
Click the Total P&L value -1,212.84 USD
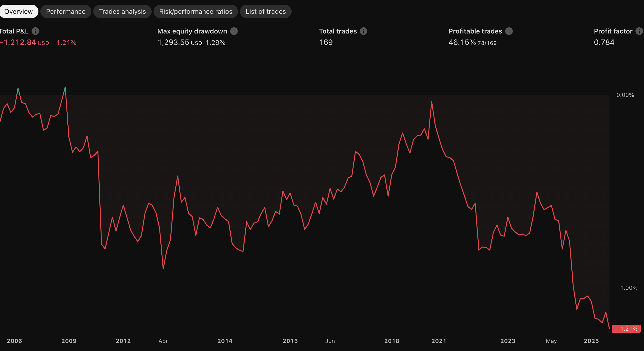(24, 42)
